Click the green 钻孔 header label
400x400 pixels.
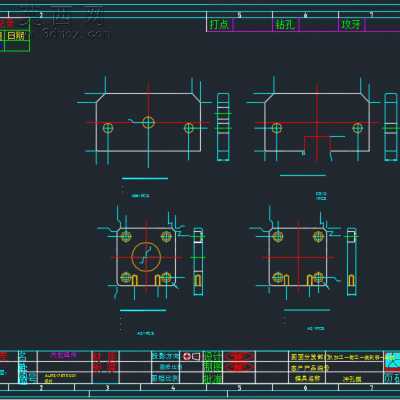(285, 25)
